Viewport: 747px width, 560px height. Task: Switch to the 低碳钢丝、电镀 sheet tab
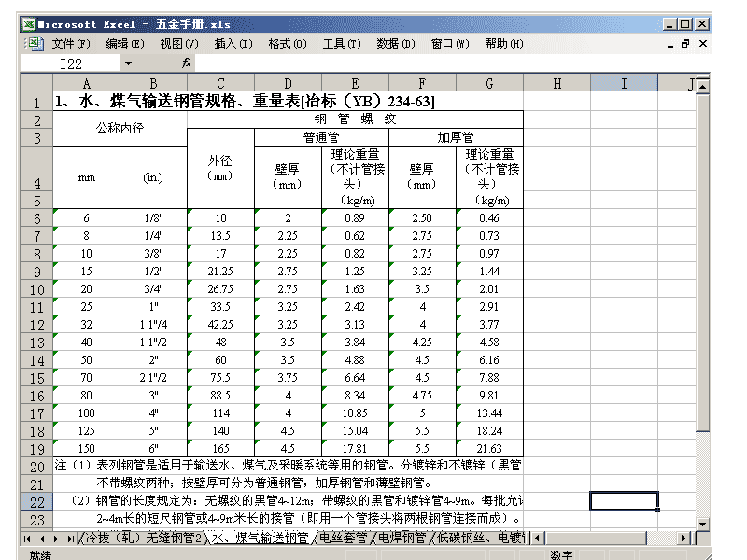pyautogui.click(x=480, y=538)
